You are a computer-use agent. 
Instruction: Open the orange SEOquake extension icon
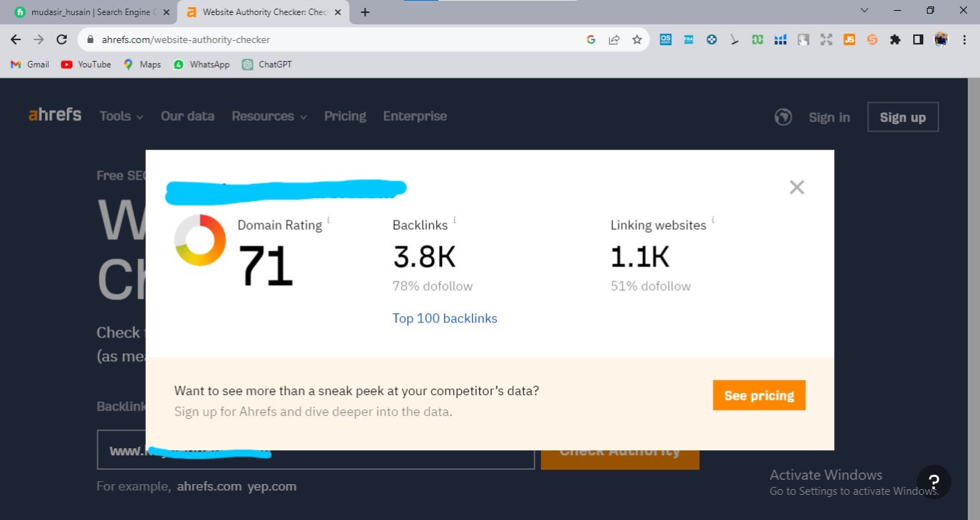tap(872, 40)
